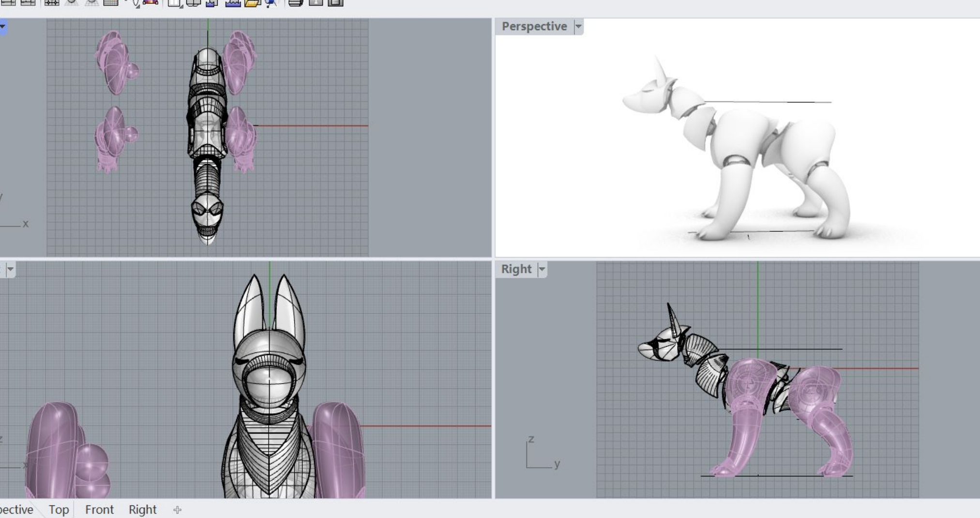This screenshot has width=980, height=518.
Task: Click the Right viewport title label
Action: coord(516,269)
